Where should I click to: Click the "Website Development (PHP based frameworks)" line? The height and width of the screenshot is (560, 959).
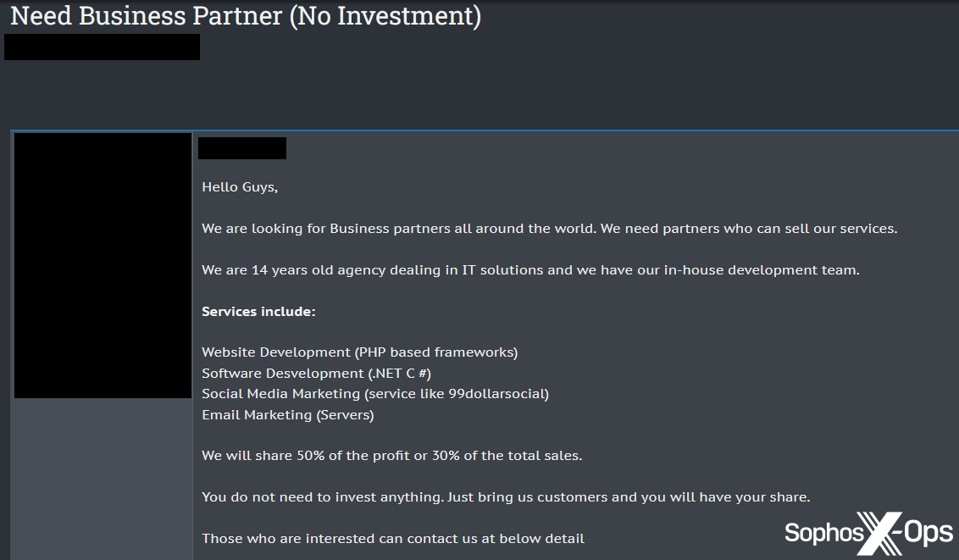359,352
